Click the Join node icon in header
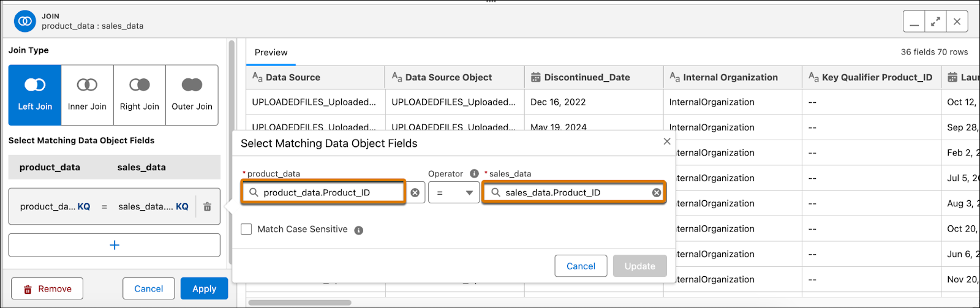 tap(25, 21)
